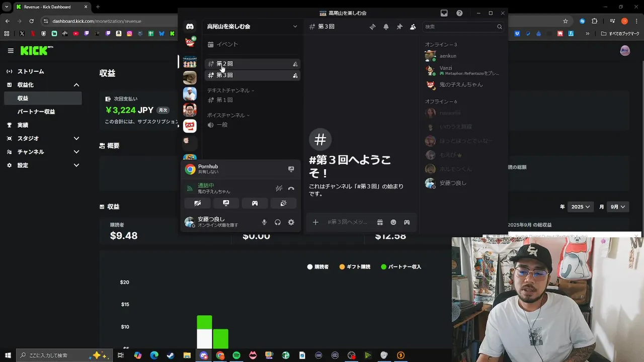Screen dimensions: 644x362
Task: Toggle camera in Discord voice panel
Action: tap(198, 203)
